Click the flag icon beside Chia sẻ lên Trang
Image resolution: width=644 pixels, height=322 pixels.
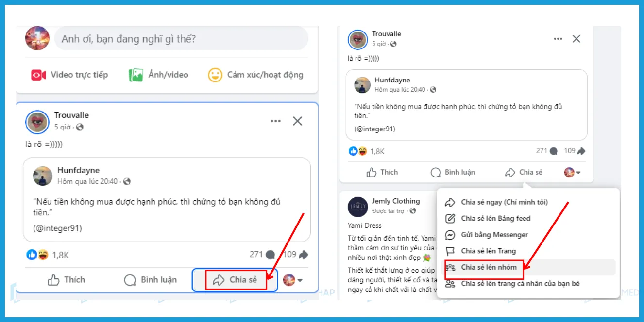[448, 251]
